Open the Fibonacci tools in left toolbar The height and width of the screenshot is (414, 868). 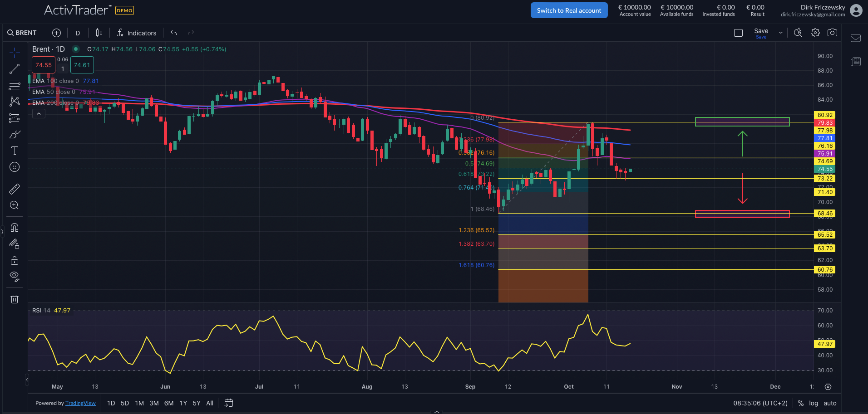(x=15, y=85)
